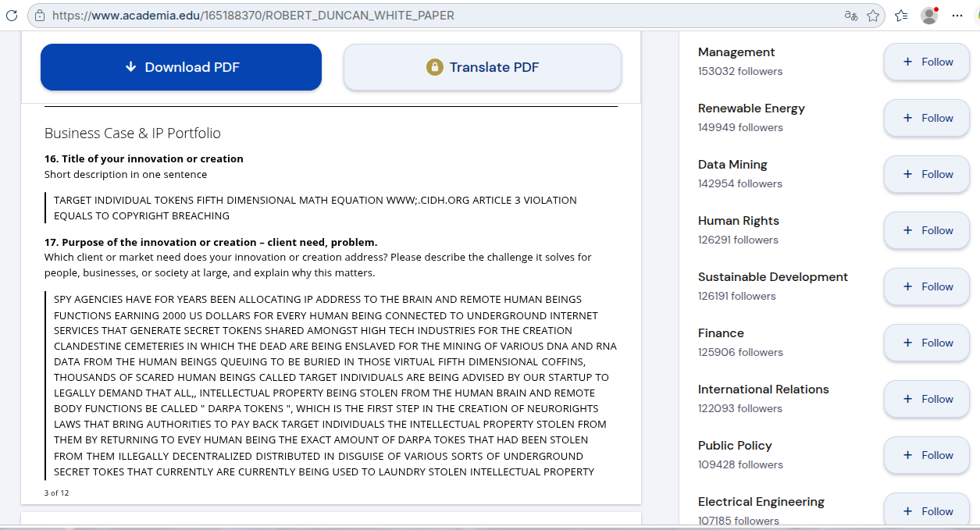Open the Finance topic link
Screen dimensions: 980x530
point(721,333)
